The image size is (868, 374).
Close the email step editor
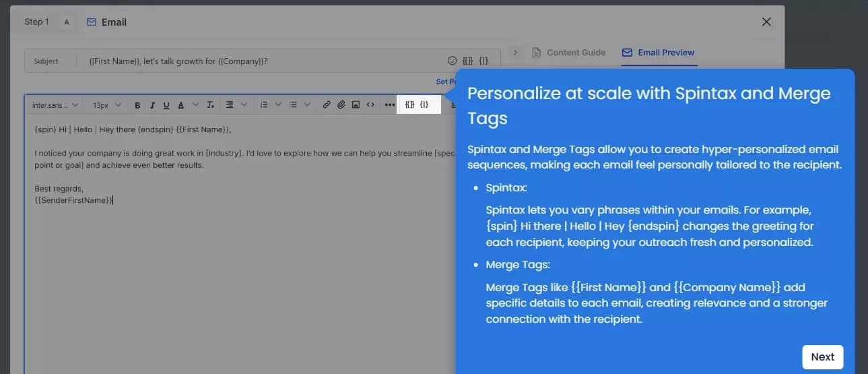(x=766, y=22)
